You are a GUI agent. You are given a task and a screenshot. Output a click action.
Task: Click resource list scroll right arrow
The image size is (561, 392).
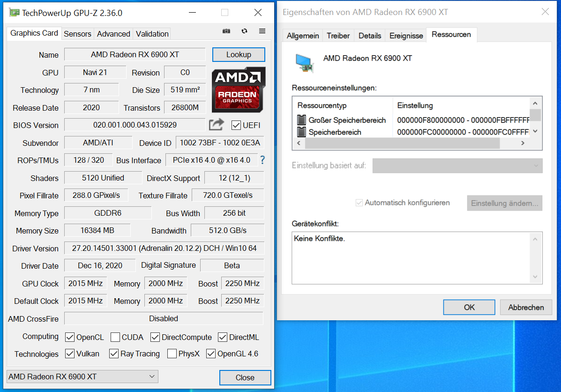coord(523,143)
